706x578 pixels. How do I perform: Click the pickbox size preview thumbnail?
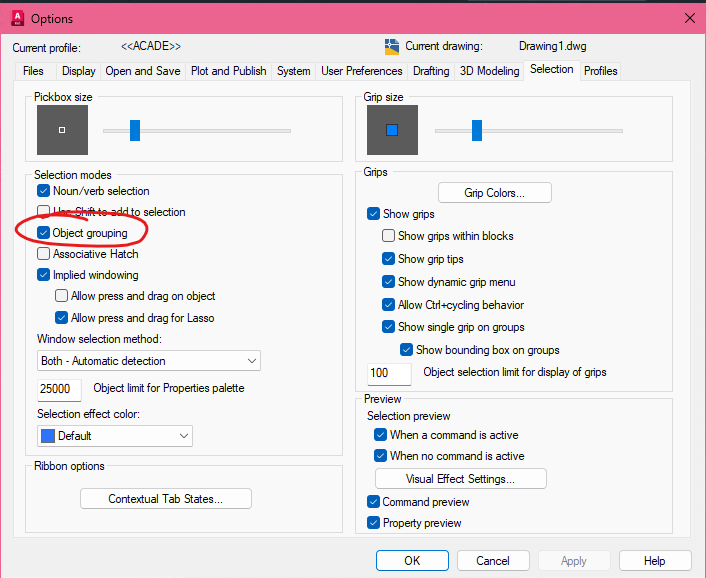[x=62, y=130]
